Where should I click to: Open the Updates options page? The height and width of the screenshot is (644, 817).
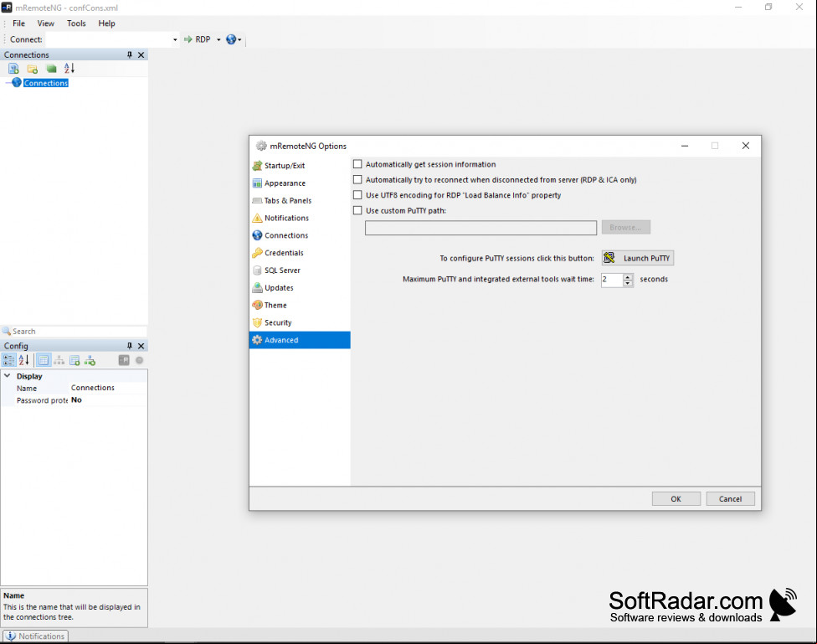(x=279, y=288)
